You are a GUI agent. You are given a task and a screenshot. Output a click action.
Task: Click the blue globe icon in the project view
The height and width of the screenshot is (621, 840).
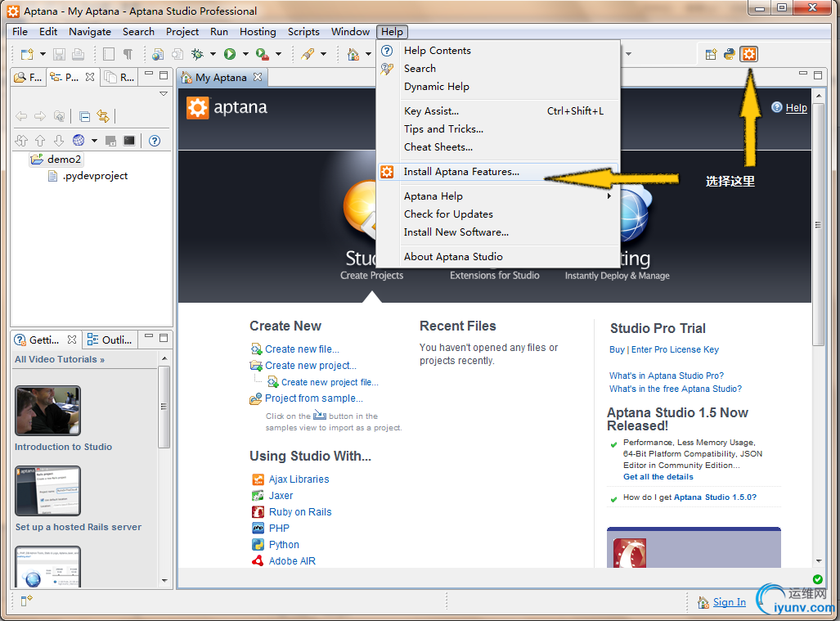coord(79,141)
